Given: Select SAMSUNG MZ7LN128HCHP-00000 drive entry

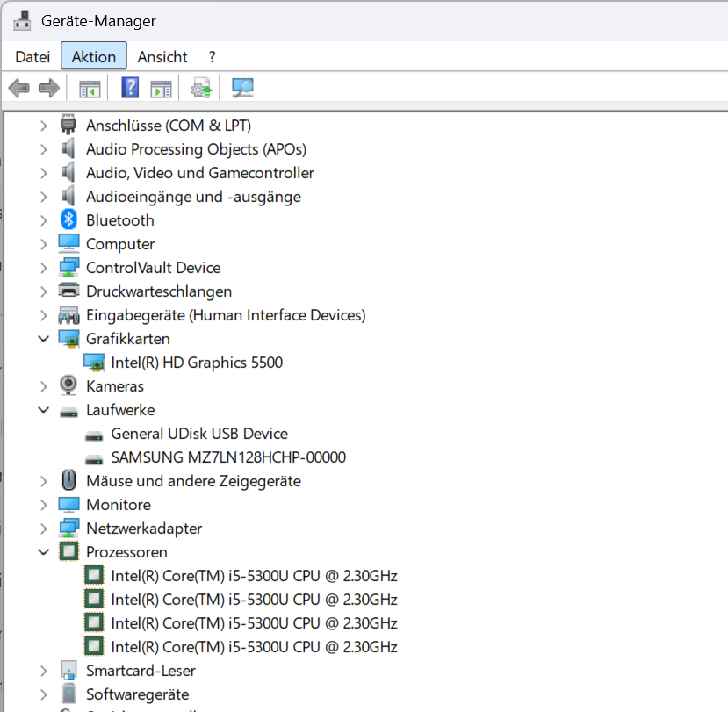Looking at the screenshot, I should click(x=228, y=457).
